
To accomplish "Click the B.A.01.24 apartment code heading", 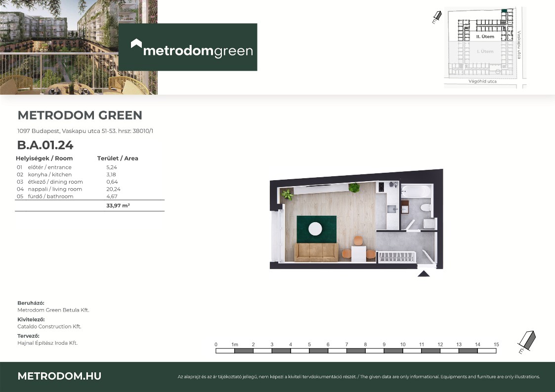I will (45, 145).
